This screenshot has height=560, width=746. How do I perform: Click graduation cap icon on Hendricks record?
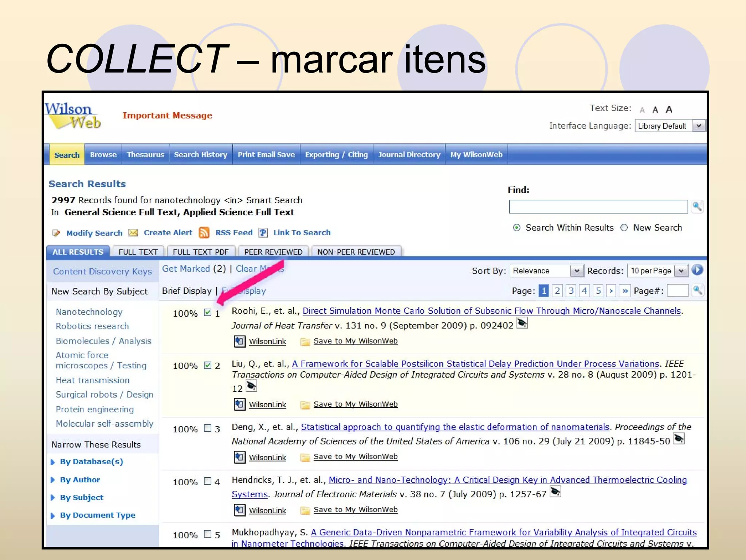point(555,492)
